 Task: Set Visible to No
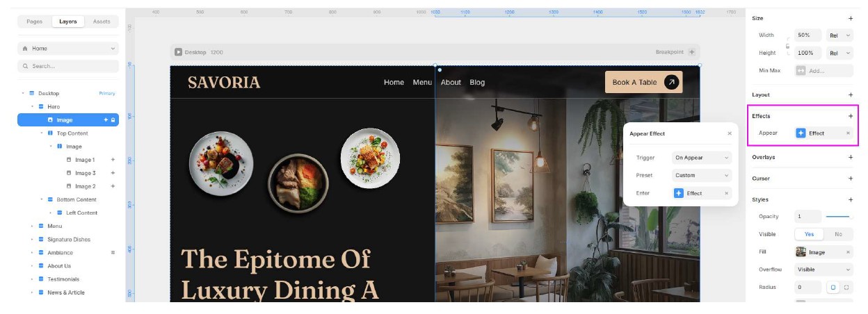[x=838, y=234]
